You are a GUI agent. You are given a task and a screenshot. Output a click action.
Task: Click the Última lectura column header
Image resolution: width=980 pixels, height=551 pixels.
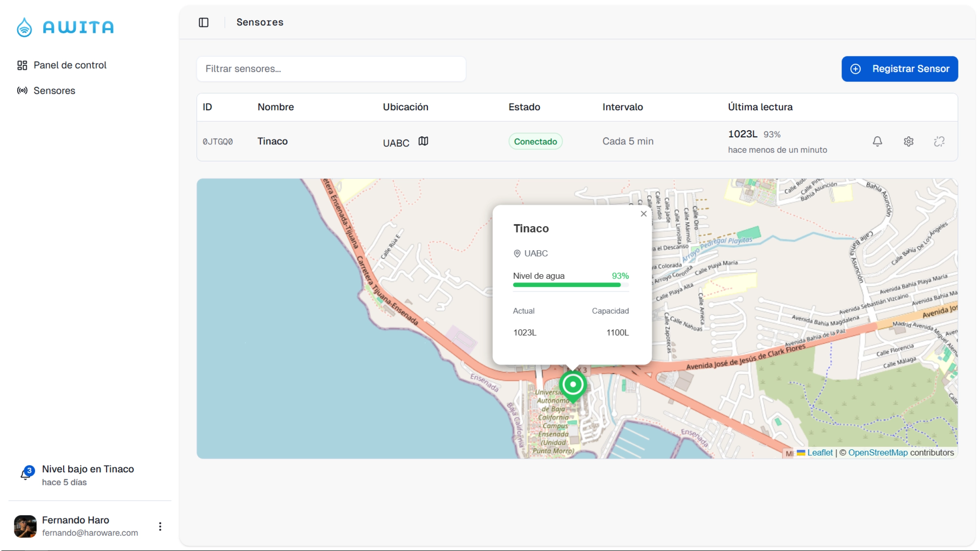[760, 107]
